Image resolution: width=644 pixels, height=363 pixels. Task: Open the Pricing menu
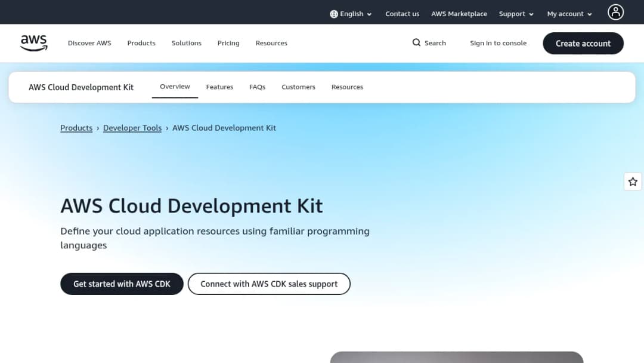(228, 43)
